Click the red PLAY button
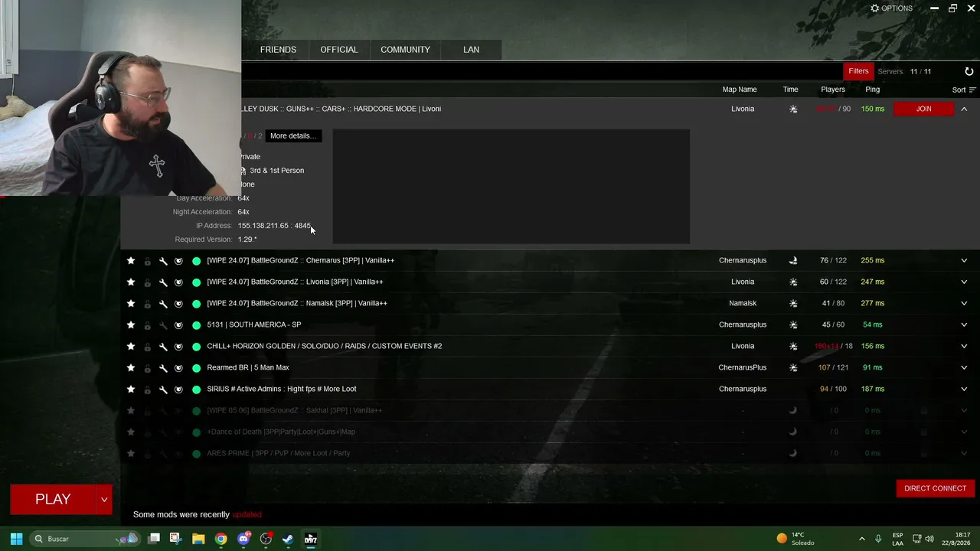Viewport: 980px width, 551px height. click(x=53, y=500)
